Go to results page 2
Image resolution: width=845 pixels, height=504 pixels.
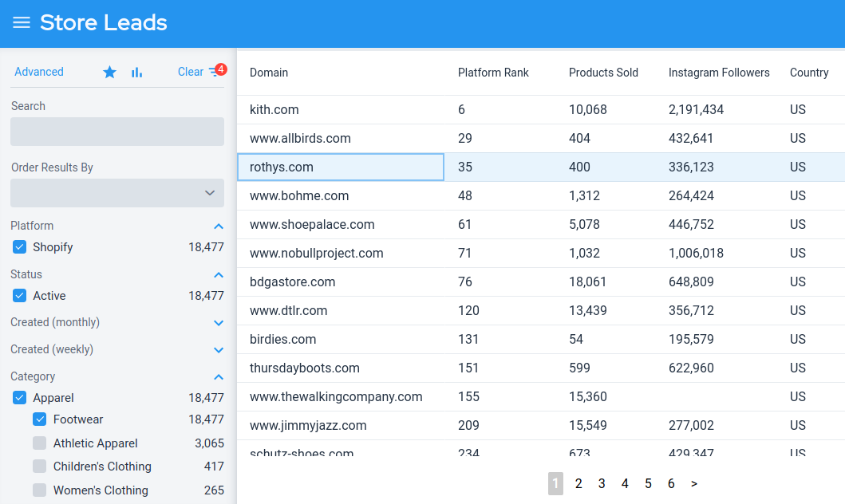click(578, 483)
